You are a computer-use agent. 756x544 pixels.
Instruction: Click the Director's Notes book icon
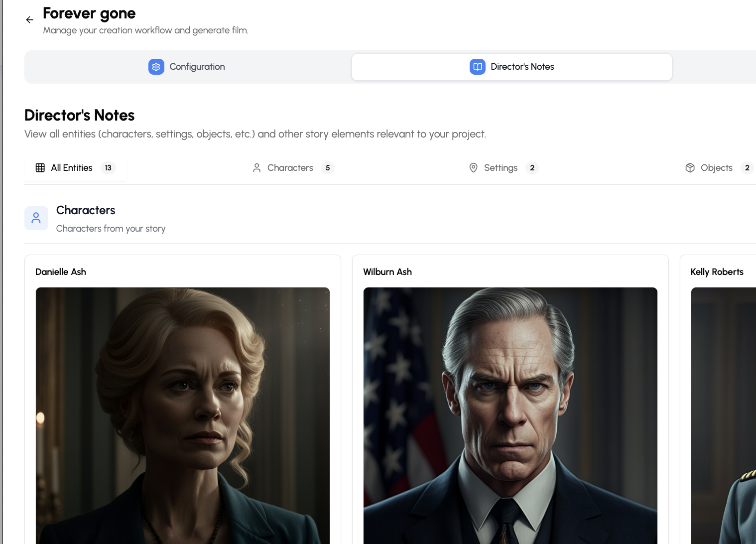(478, 67)
